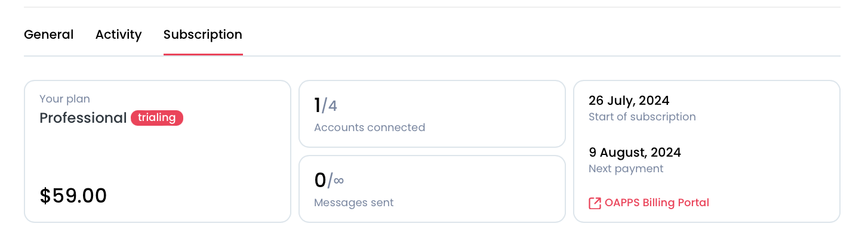Open the OAPPS Billing Portal link
The height and width of the screenshot is (236, 868).
point(649,203)
